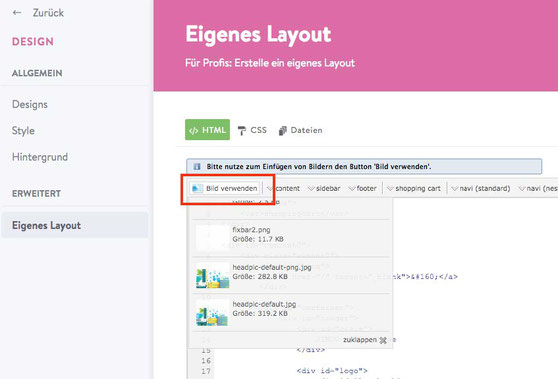Switch to the HTML tab
Screen dimensions: 558x379
point(207,130)
